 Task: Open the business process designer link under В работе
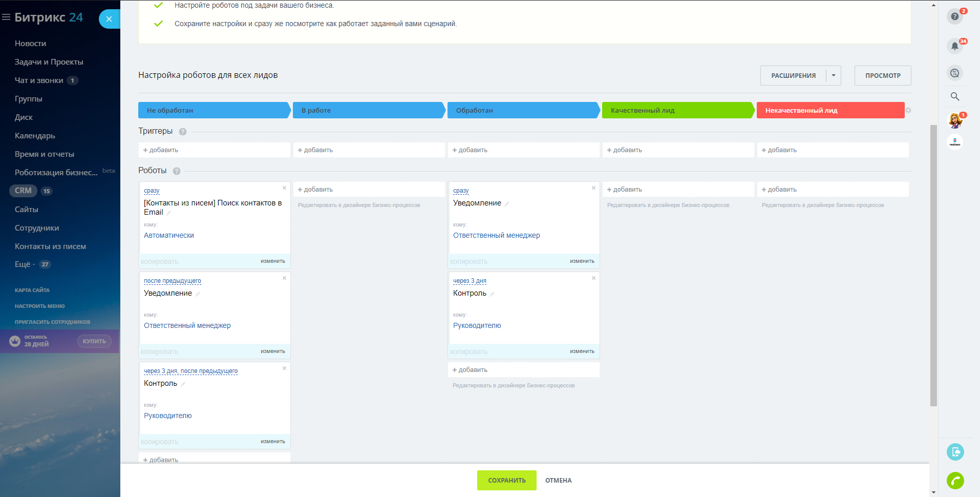coord(359,205)
